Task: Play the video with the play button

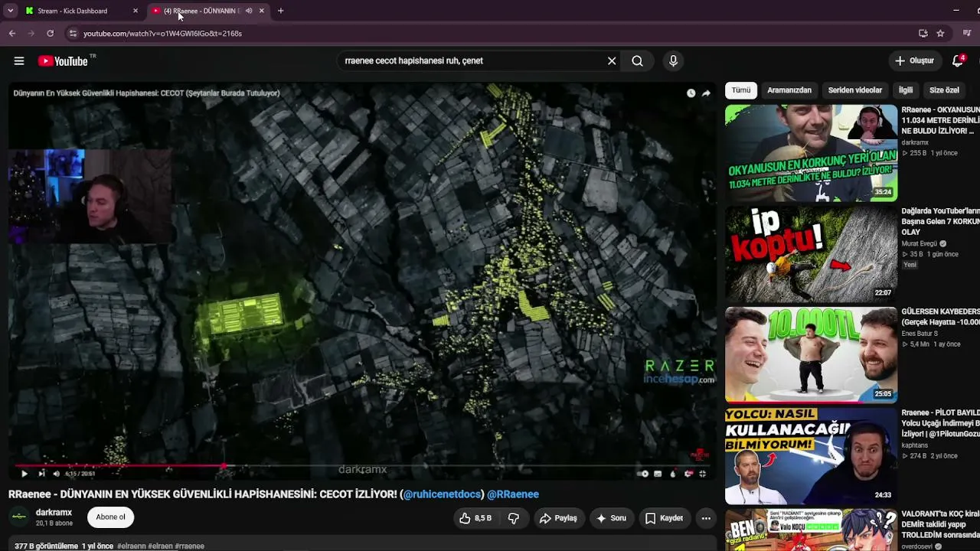Action: (x=24, y=474)
